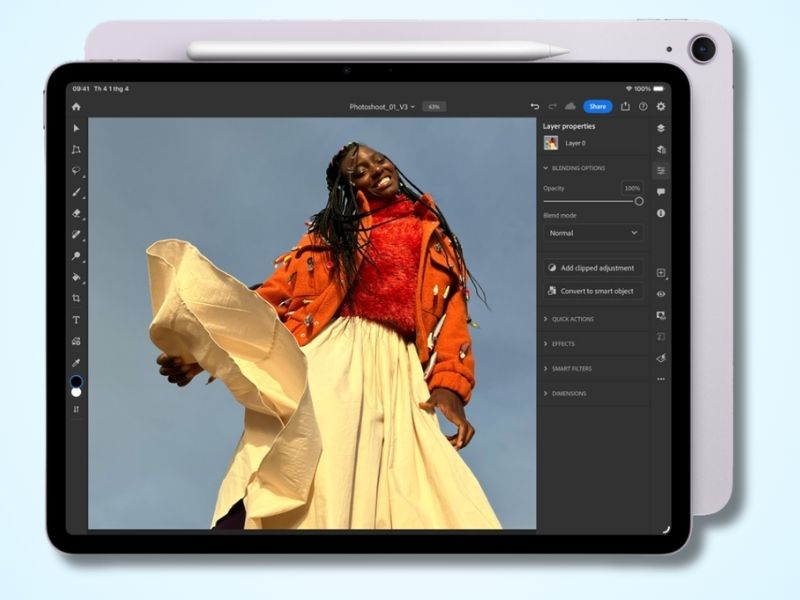
Task: Tap the Home icon
Action: click(x=75, y=107)
